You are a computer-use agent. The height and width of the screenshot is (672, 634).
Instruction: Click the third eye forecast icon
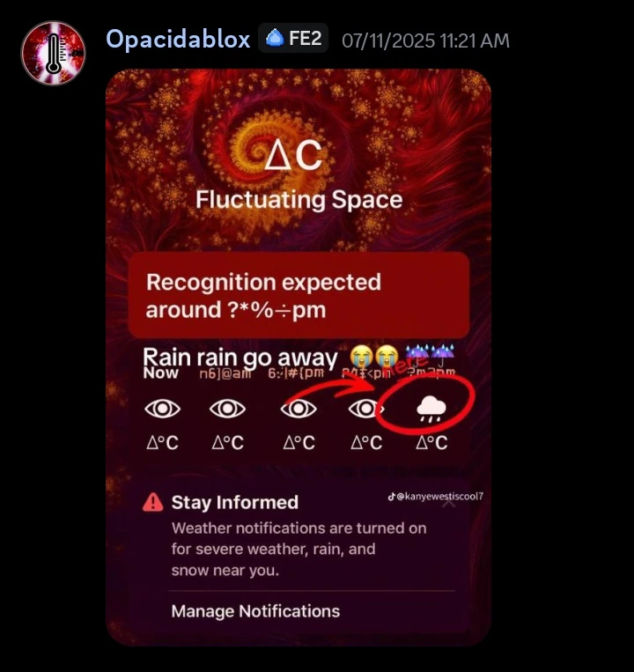tap(299, 409)
